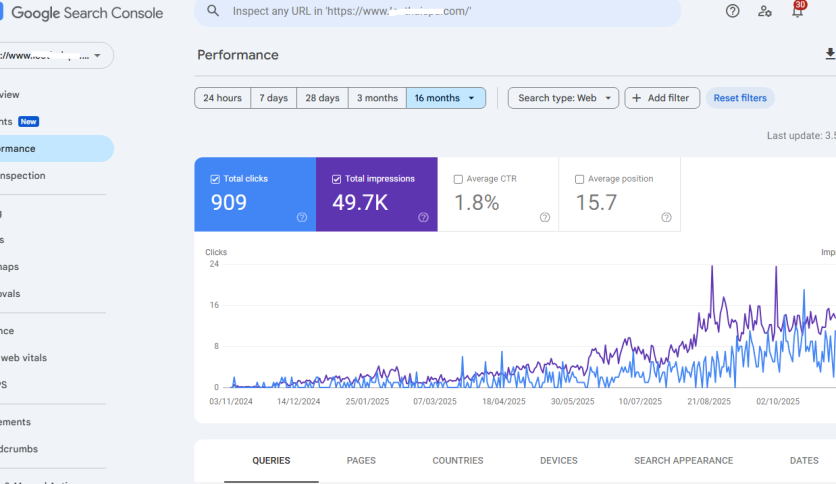Select the 28 days range
This screenshot has height=484, width=836.
click(322, 98)
